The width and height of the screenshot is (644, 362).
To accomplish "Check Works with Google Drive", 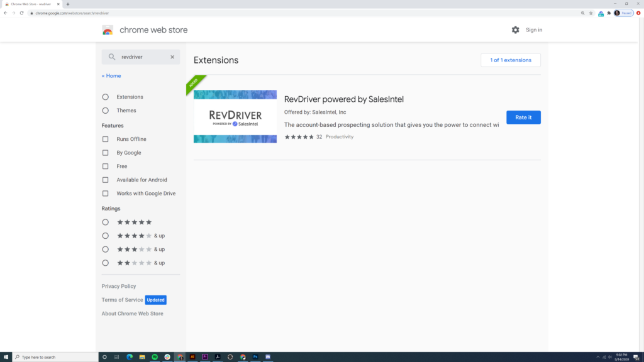I will (106, 194).
